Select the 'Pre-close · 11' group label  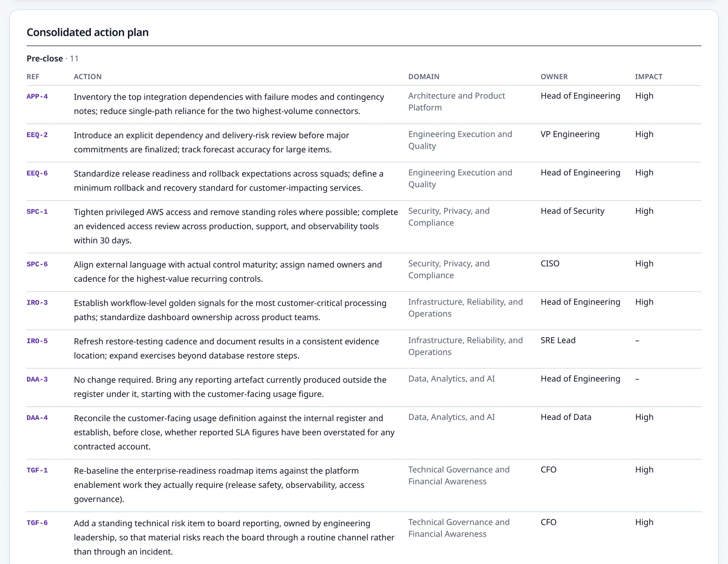53,59
